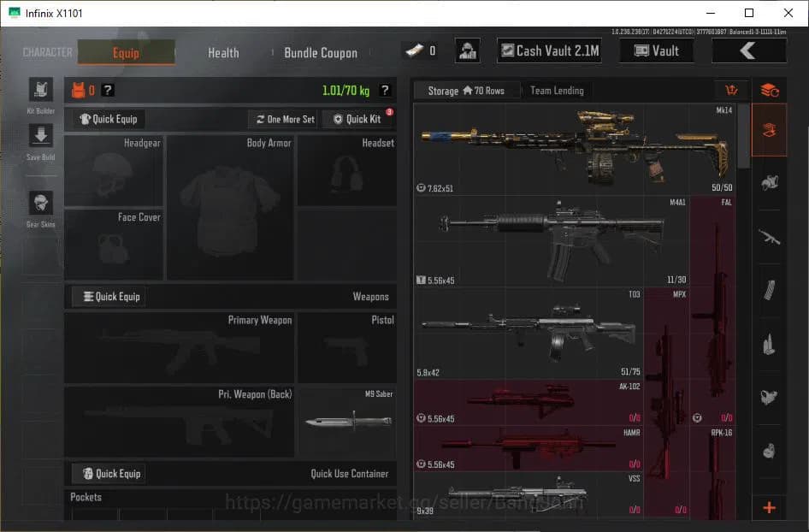Open the Cash Vault 2.1M button
Screen dimensions: 809x532
[549, 51]
